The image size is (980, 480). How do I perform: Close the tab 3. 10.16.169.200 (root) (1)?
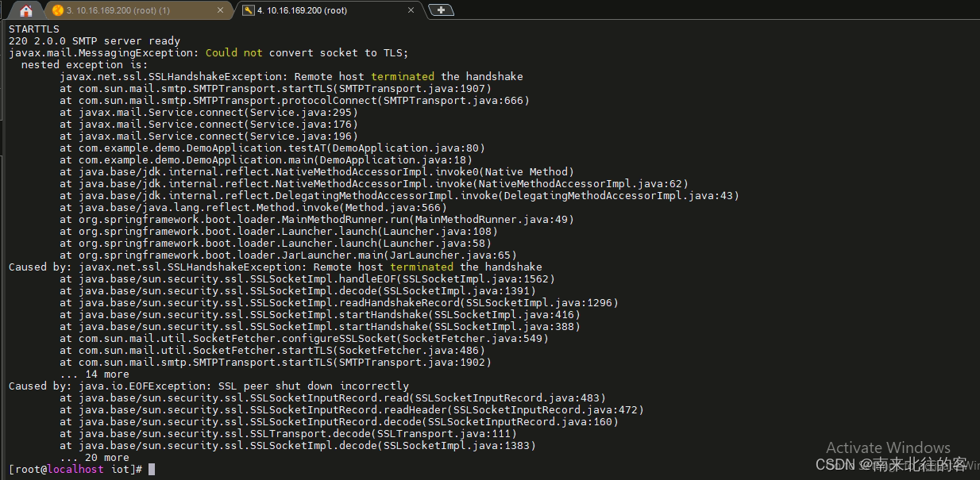[x=220, y=10]
